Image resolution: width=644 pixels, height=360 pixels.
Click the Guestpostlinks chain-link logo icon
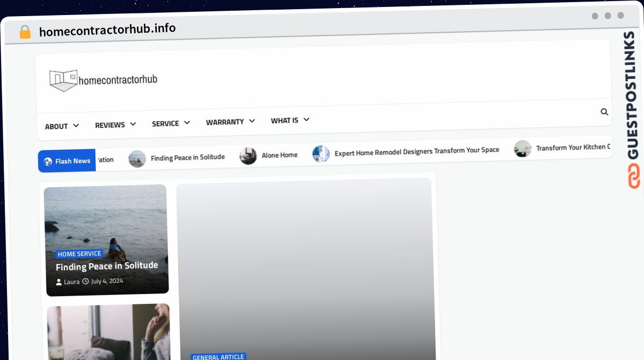point(634,176)
